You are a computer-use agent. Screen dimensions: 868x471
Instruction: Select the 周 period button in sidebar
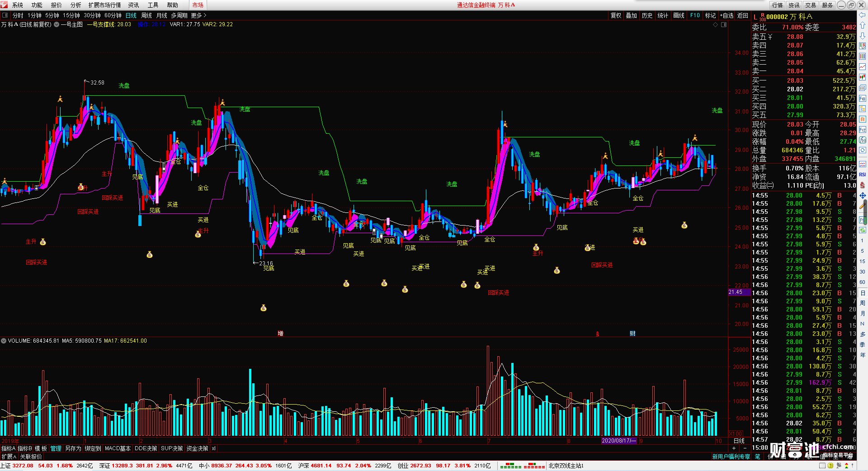[x=863, y=303]
